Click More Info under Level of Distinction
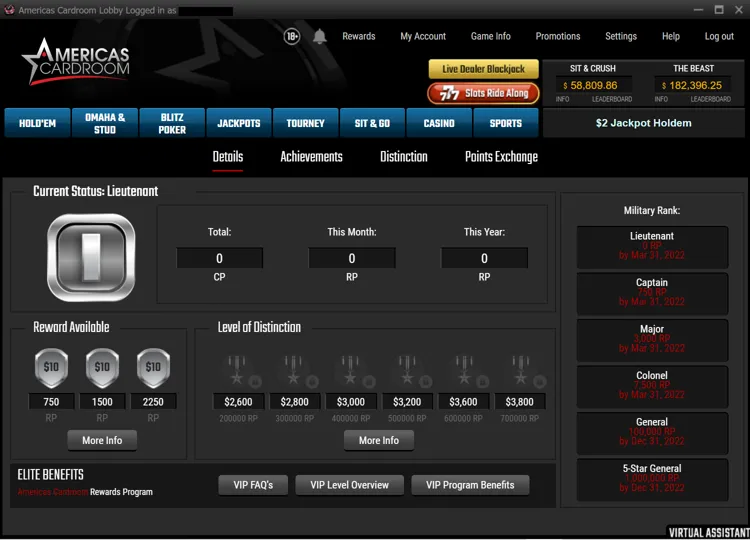750x540 pixels. click(379, 441)
